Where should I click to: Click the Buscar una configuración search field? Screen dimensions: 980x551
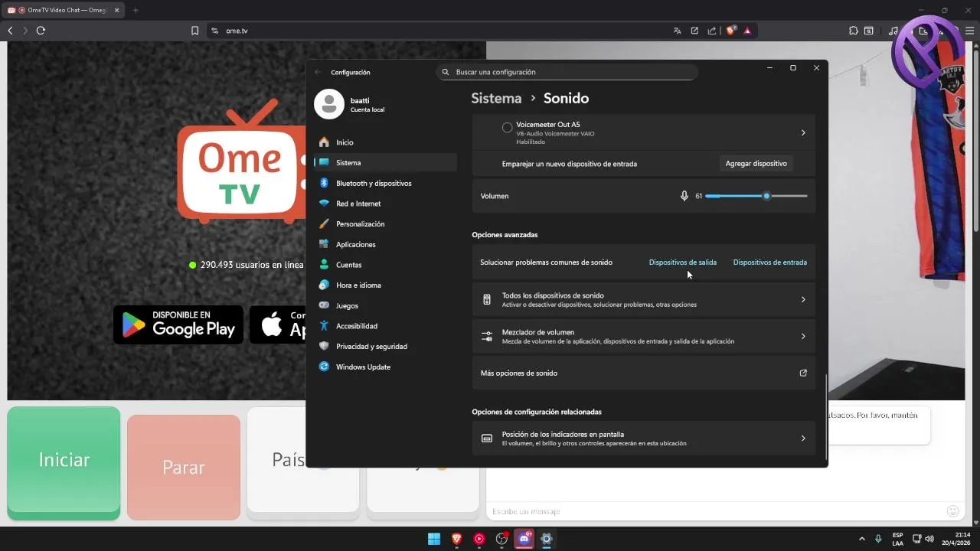coord(567,72)
